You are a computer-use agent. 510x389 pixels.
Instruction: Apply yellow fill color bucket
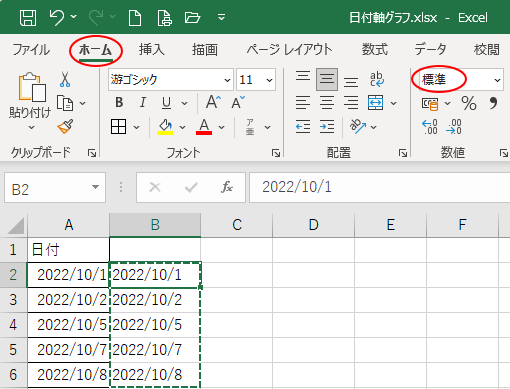(x=165, y=127)
